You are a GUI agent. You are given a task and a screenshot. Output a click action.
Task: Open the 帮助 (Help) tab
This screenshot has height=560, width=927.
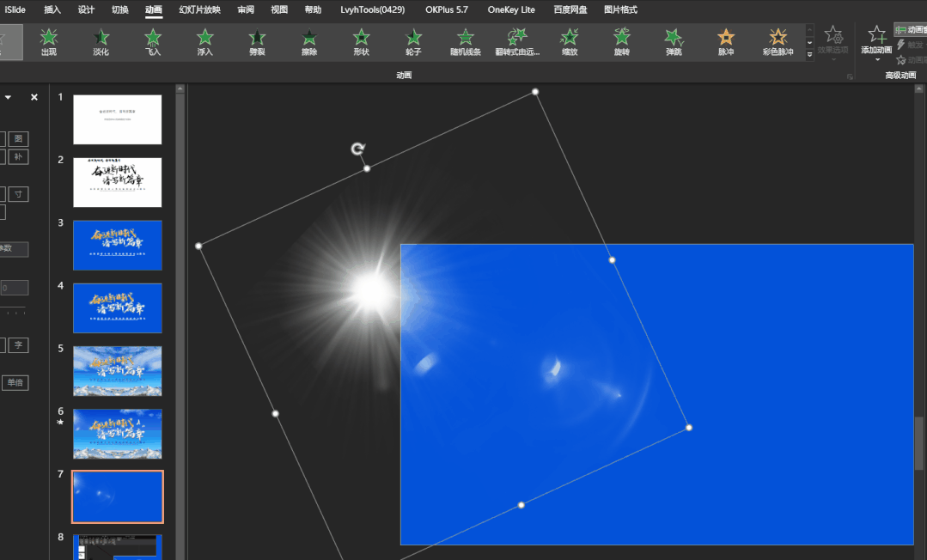pos(313,9)
